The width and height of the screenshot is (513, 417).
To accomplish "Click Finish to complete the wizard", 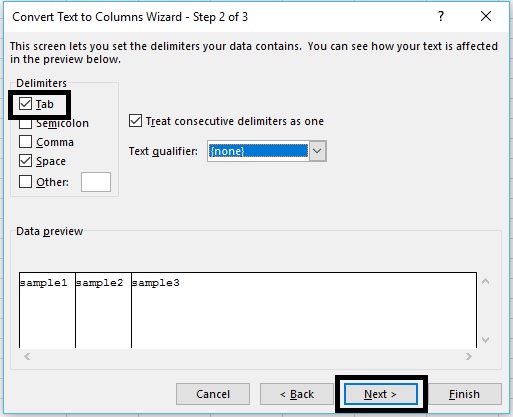I will pos(464,394).
